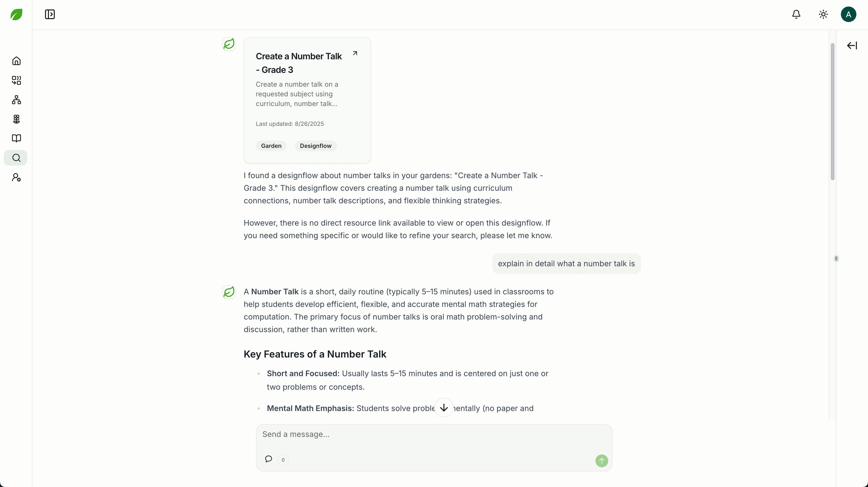Open the book library sidebar icon

click(16, 138)
